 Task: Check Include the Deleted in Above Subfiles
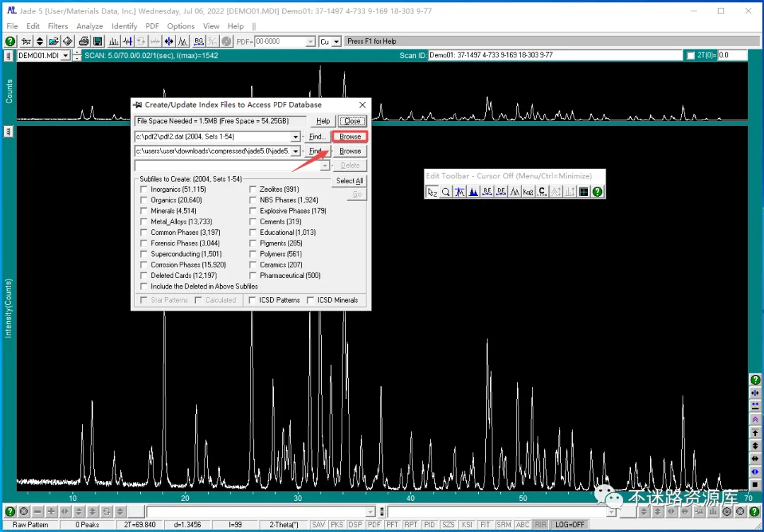144,287
